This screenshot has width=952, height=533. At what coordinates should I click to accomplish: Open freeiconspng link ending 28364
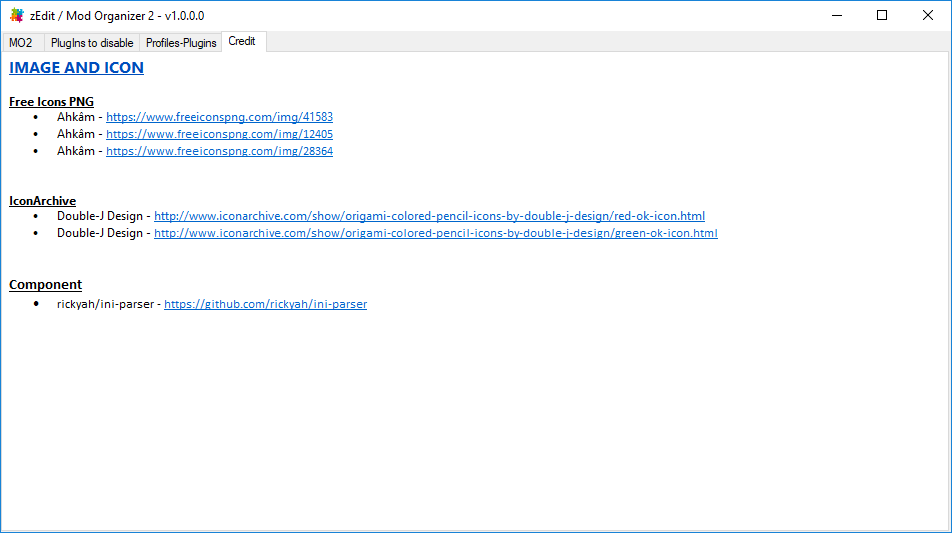click(x=219, y=151)
